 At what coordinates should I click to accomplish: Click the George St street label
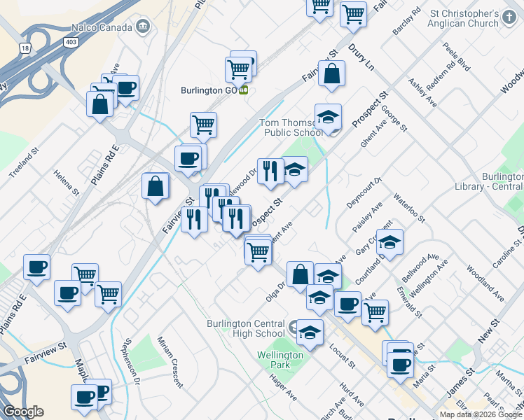coord(394,118)
